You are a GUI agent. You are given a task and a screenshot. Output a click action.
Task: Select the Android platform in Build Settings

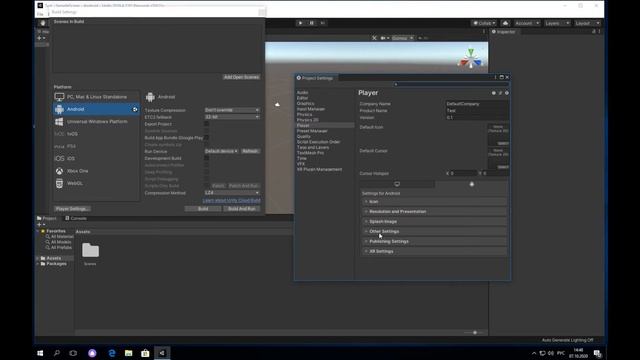tap(96, 109)
